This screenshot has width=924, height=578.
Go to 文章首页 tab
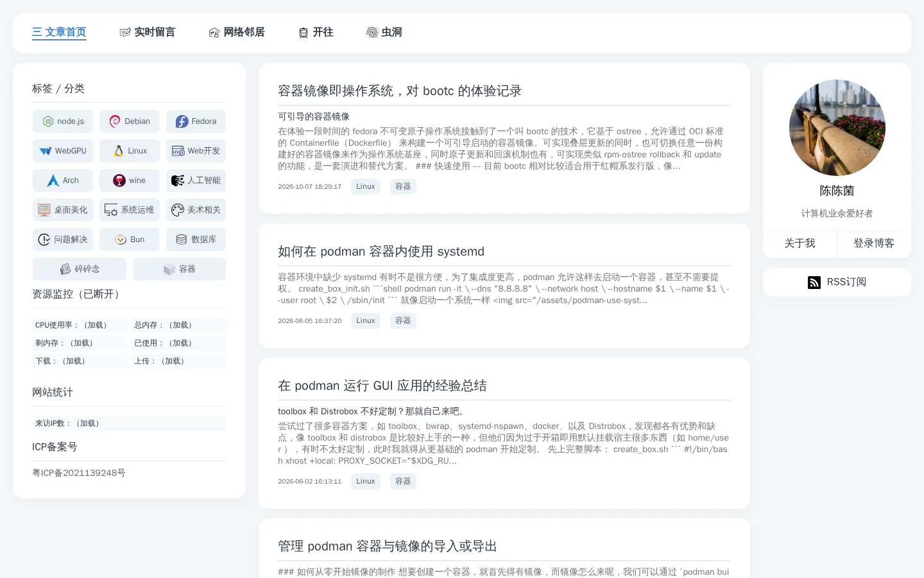tap(59, 32)
